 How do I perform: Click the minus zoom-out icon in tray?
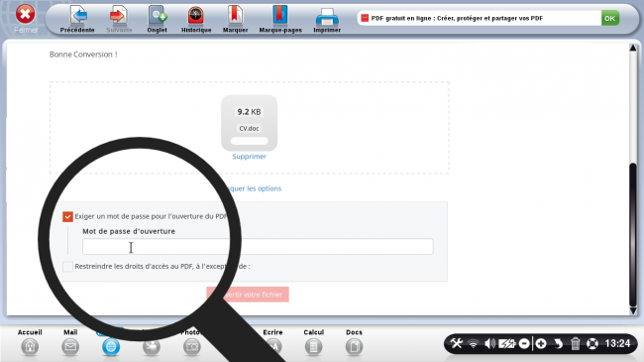524,343
